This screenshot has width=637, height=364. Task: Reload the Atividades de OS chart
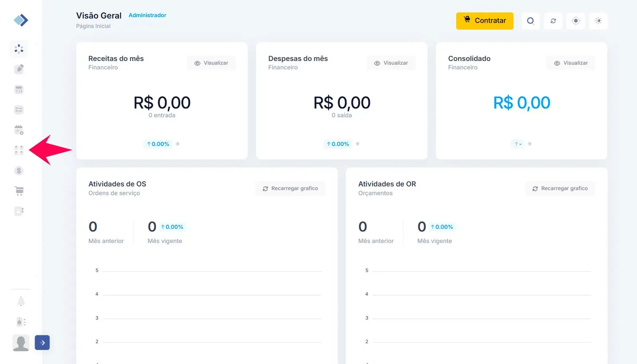pos(290,189)
